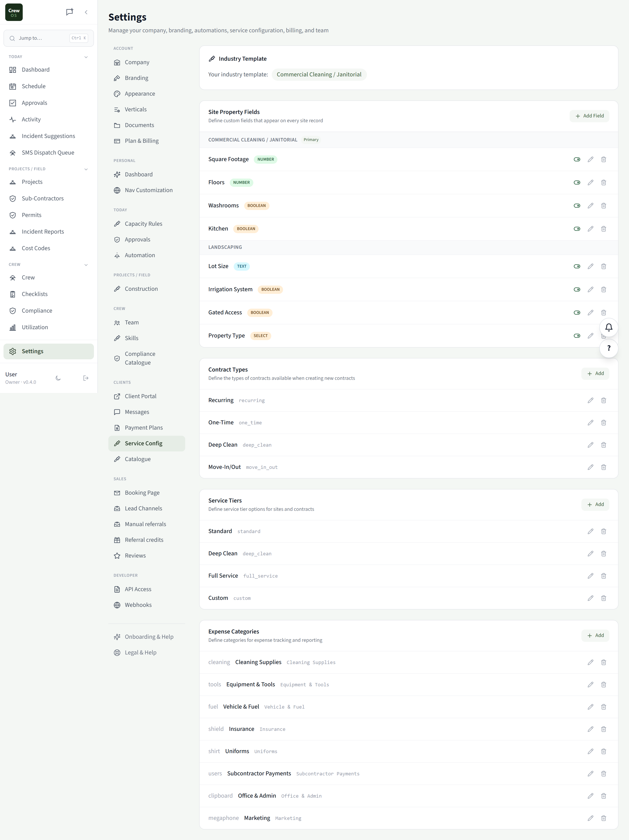Click the Primary badge on Commercial Cleaning

[311, 140]
